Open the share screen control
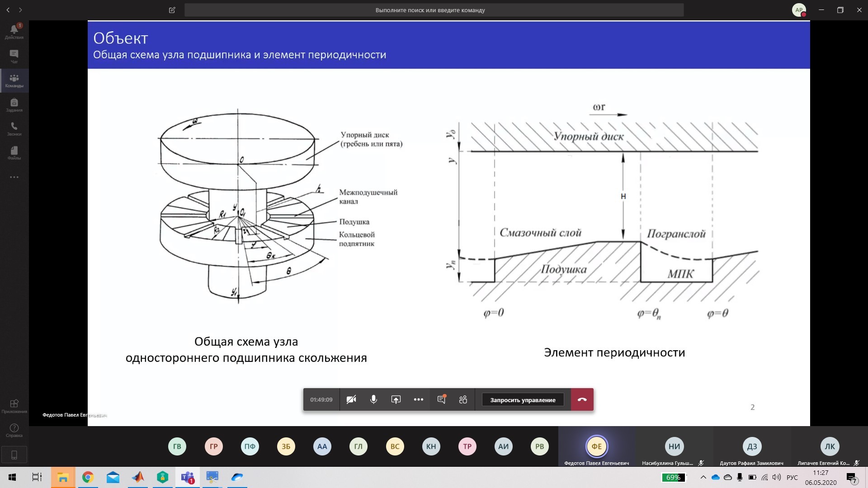Viewport: 868px width, 488px height. (396, 399)
